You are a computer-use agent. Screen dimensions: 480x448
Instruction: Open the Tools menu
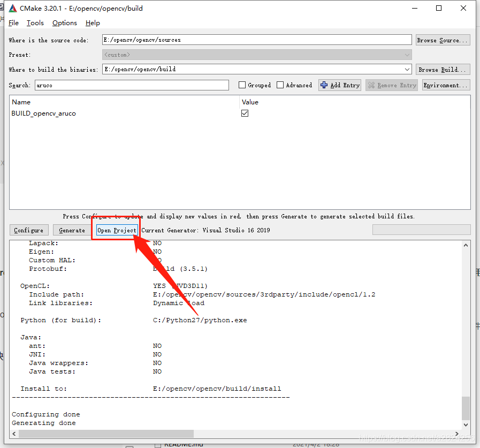(x=35, y=23)
